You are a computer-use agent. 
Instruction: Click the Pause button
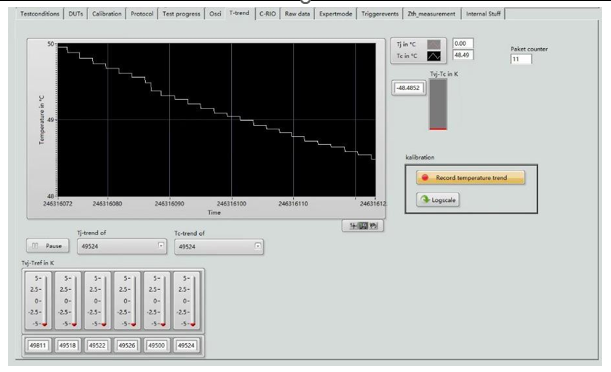pyautogui.click(x=48, y=246)
